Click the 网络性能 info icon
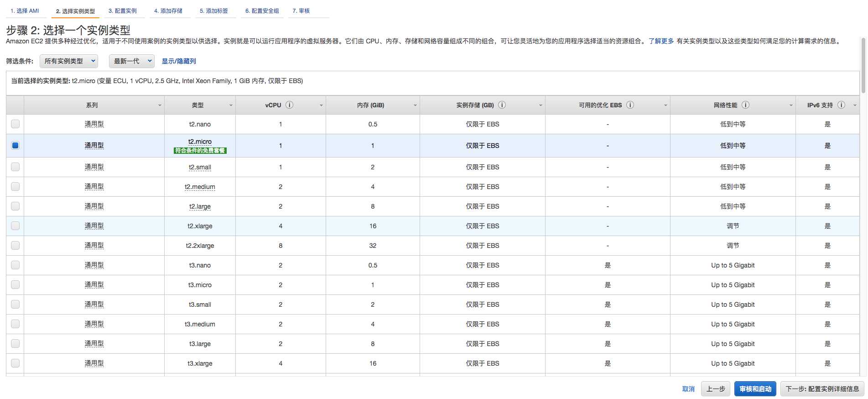868x399 pixels. 745,105
